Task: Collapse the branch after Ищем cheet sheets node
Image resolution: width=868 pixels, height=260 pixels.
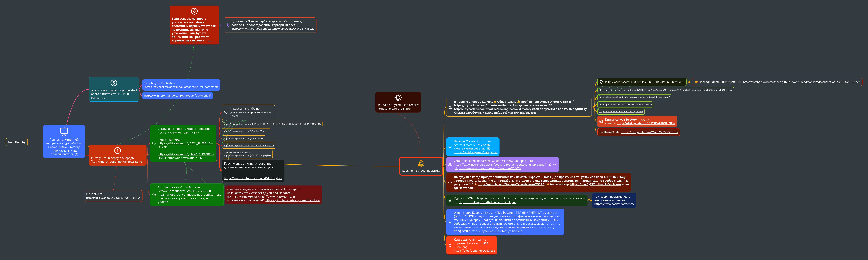Action: (x=689, y=82)
